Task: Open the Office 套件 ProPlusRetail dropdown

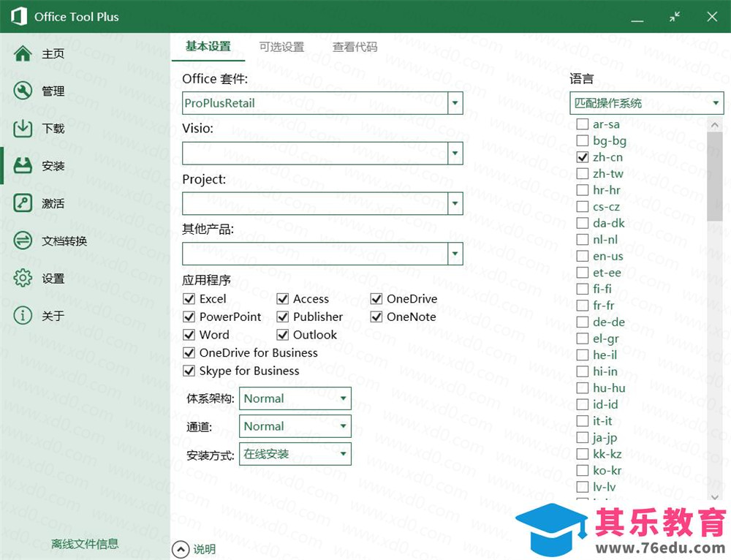Action: pos(455,102)
